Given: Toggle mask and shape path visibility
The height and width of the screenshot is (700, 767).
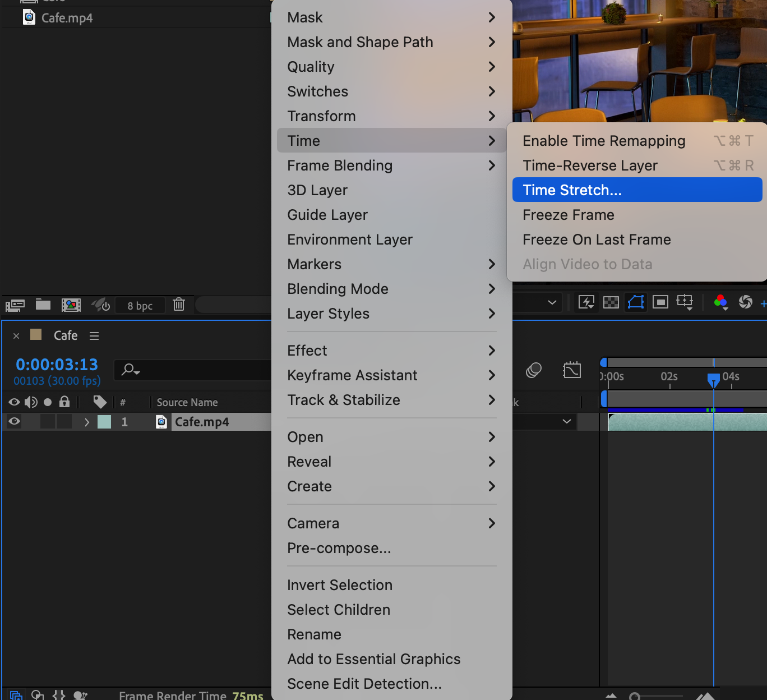Looking at the screenshot, I should pyautogui.click(x=636, y=302).
